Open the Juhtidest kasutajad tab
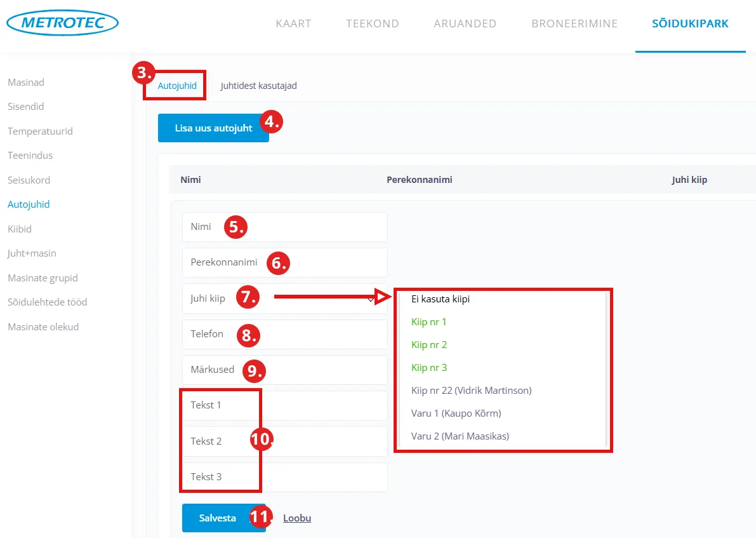This screenshot has height=538, width=756. (258, 86)
